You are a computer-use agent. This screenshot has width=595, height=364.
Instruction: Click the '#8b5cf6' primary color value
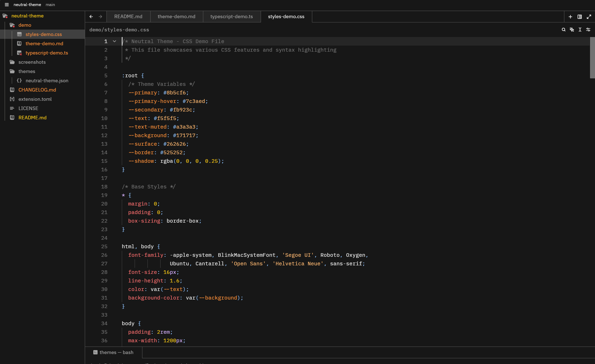pos(174,93)
